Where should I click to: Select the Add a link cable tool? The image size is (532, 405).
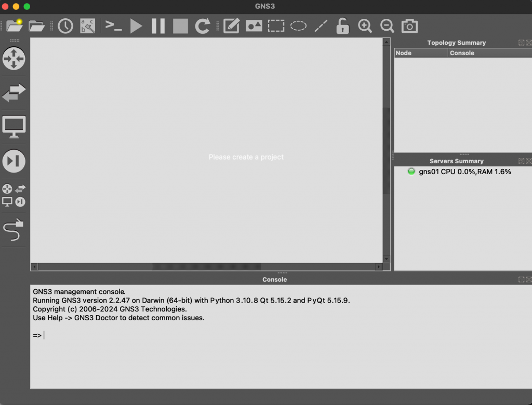14,229
